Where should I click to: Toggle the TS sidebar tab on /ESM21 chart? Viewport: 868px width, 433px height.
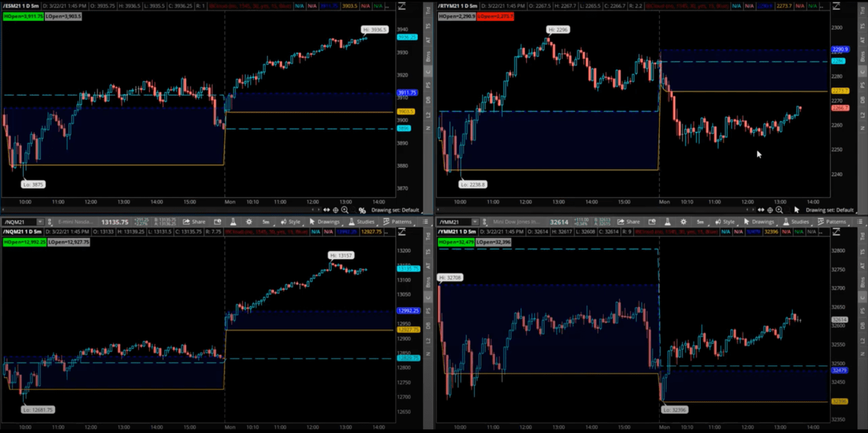428,26
